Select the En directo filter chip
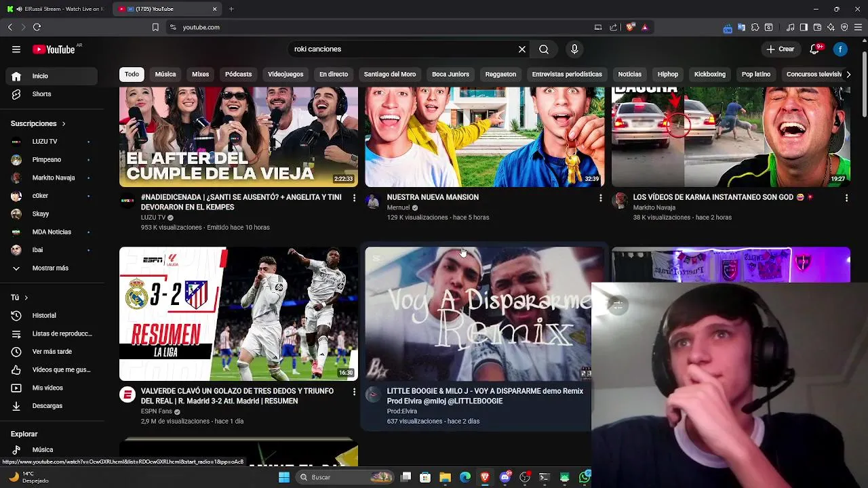This screenshot has width=868, height=488. 334,74
